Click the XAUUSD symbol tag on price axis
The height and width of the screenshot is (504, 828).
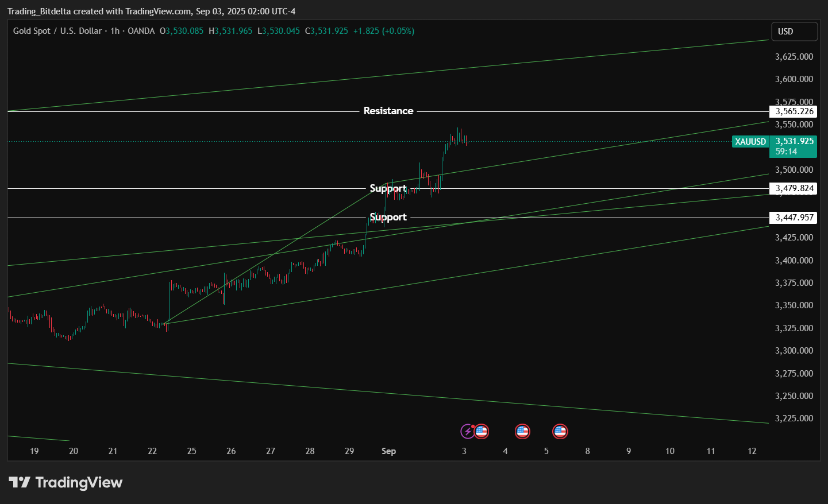[750, 142]
